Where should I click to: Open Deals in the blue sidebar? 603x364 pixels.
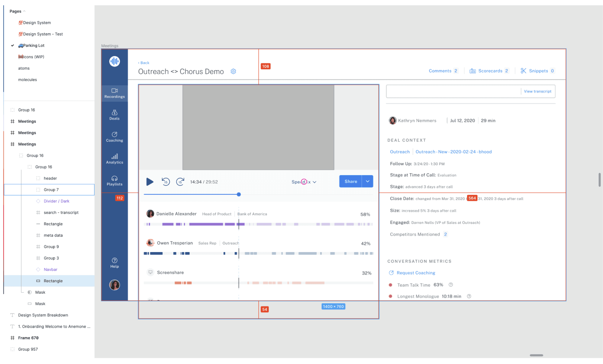(114, 115)
